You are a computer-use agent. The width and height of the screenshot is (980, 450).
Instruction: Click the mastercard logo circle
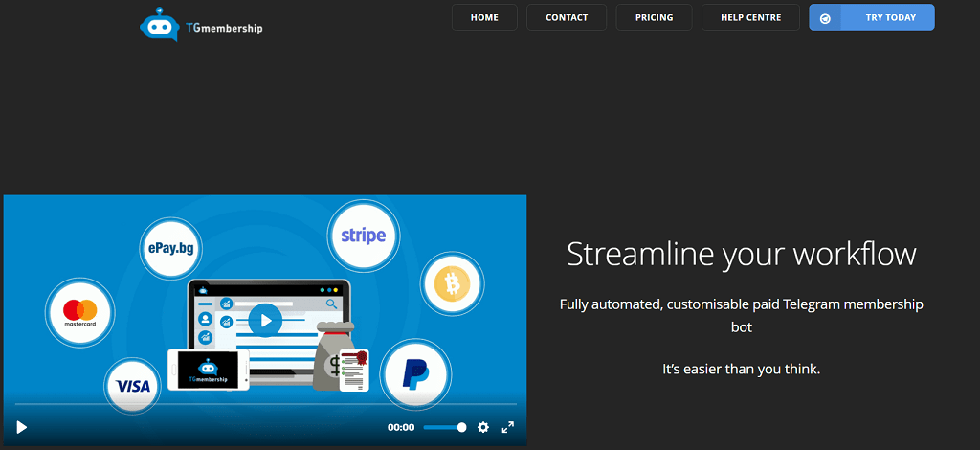[x=80, y=312]
